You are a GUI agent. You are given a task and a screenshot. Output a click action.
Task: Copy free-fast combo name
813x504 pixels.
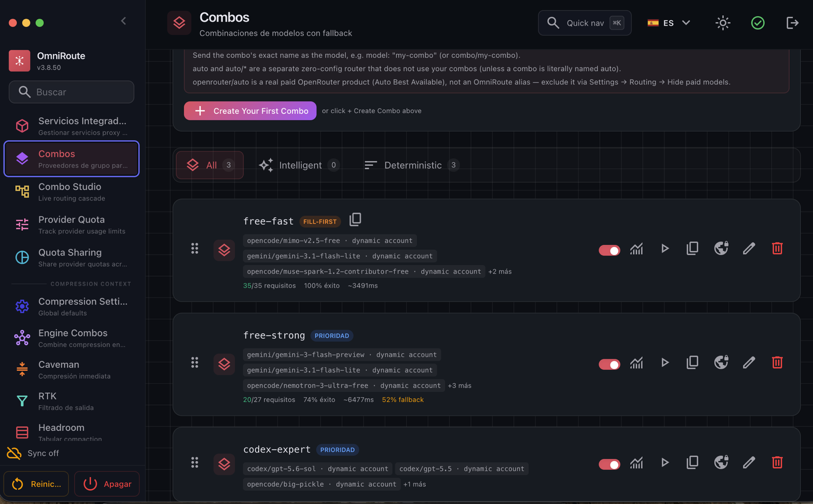pyautogui.click(x=355, y=219)
